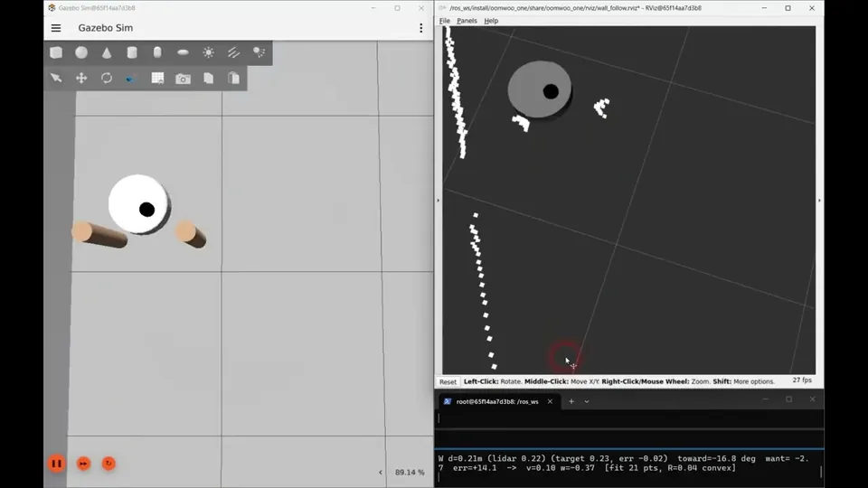Take a screenshot with the camera icon
This screenshot has width=868, height=488.
click(183, 79)
